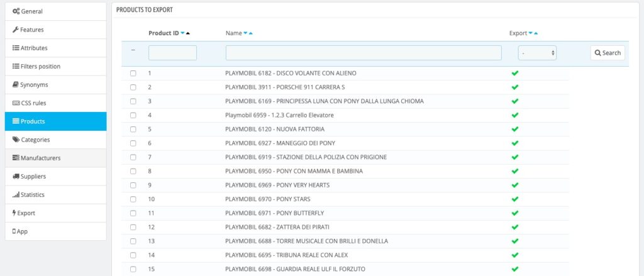Click the Search button

608,53
